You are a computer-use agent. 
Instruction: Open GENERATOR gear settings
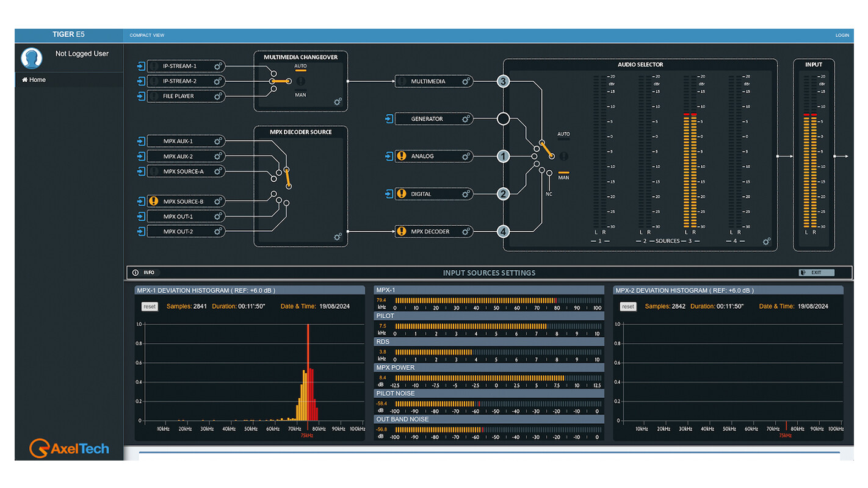466,119
